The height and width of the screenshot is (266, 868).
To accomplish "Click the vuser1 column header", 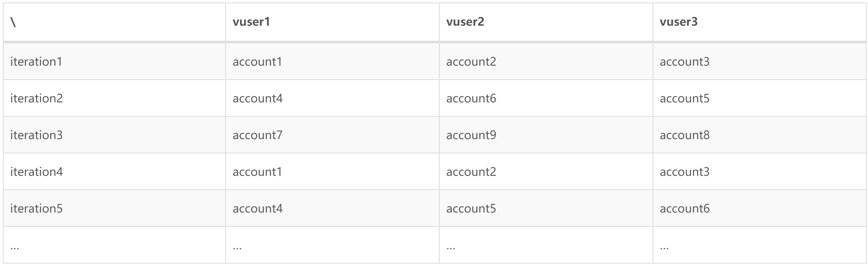I will 251,22.
